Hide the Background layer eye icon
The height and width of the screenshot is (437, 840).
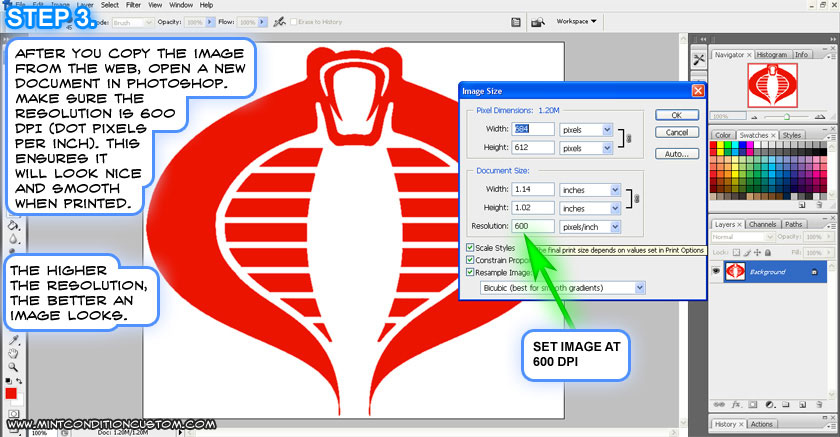click(x=716, y=271)
